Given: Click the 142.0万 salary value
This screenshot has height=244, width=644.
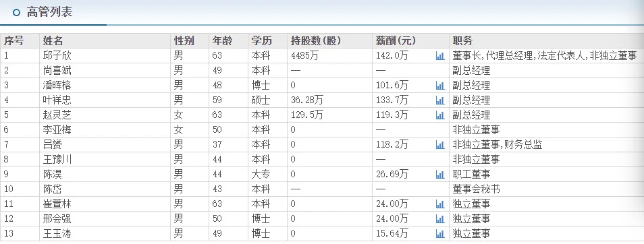Looking at the screenshot, I should coord(392,56).
